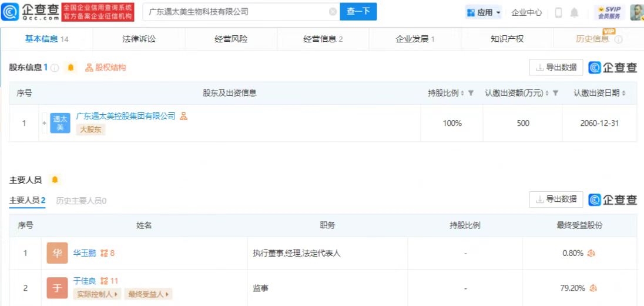644x306 pixels.
Task: Open the notification bell in the top bar
Action: point(574,12)
